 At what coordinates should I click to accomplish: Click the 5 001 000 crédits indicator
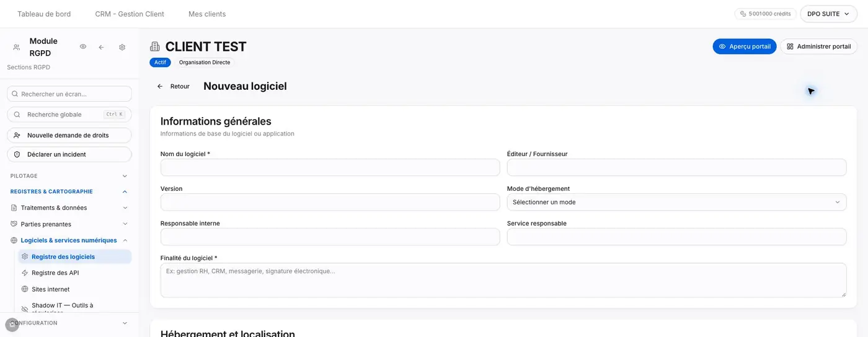pyautogui.click(x=766, y=14)
